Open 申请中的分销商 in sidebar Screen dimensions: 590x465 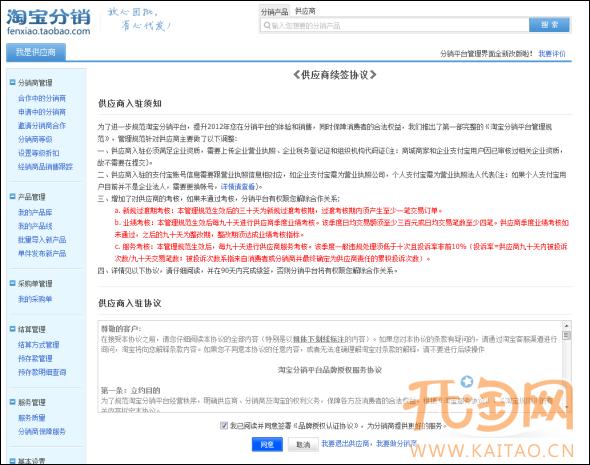coord(42,112)
